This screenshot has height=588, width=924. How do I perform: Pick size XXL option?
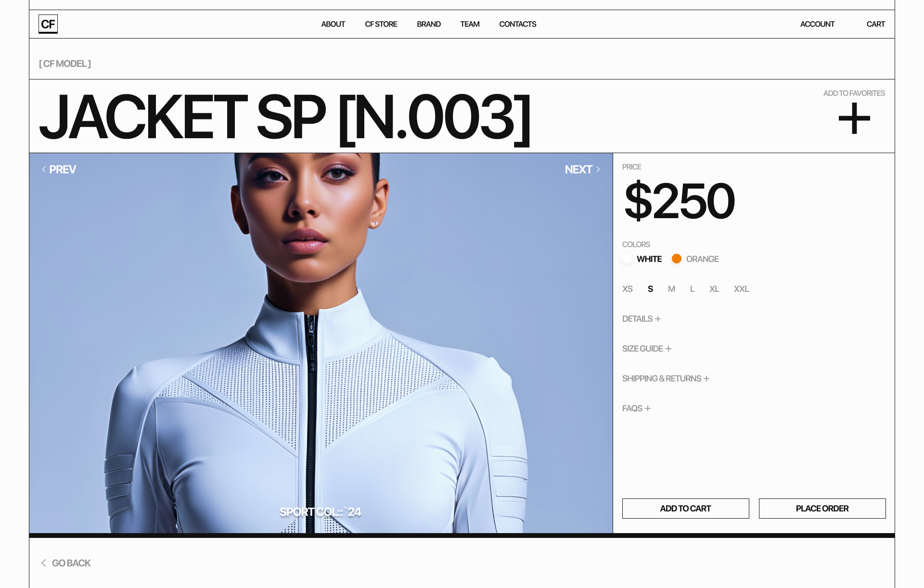coord(741,289)
